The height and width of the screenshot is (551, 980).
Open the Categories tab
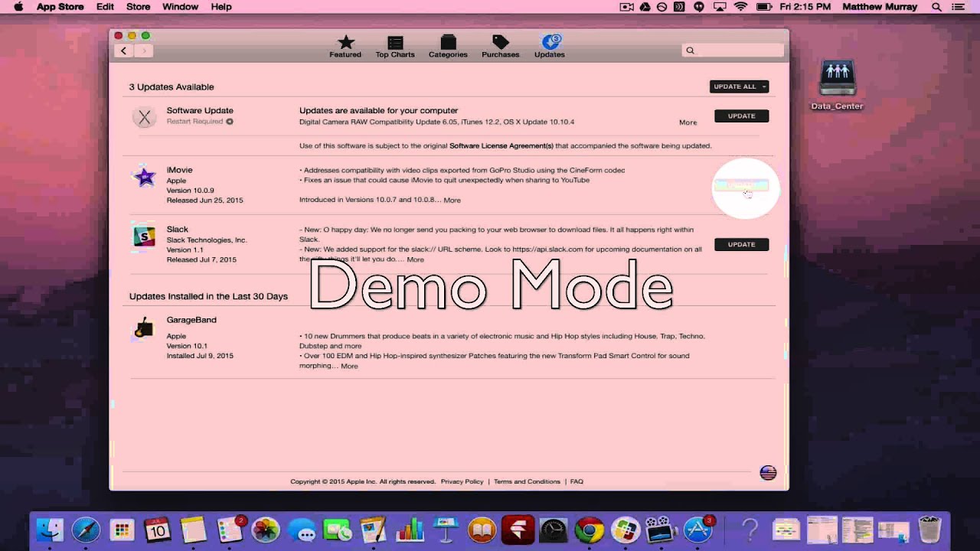click(x=448, y=47)
